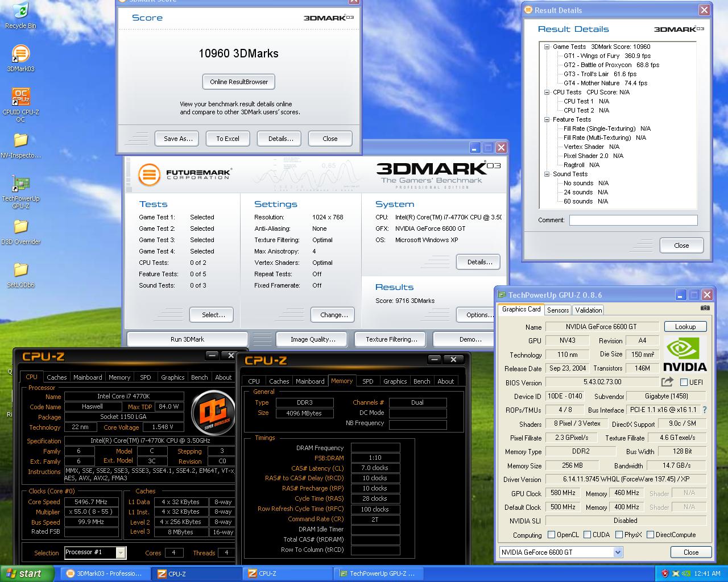Click the NVIDIA logo in GPU-Z
This screenshot has width=728, height=582.
685,354
